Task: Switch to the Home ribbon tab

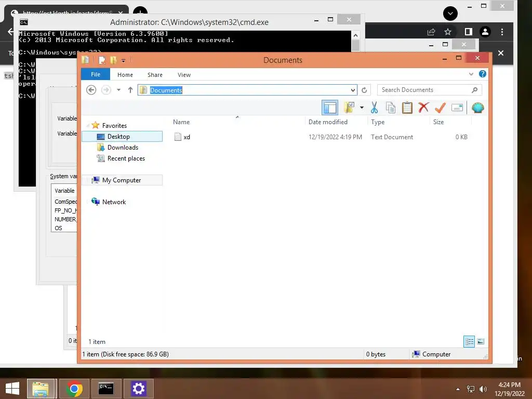Action: [125, 75]
